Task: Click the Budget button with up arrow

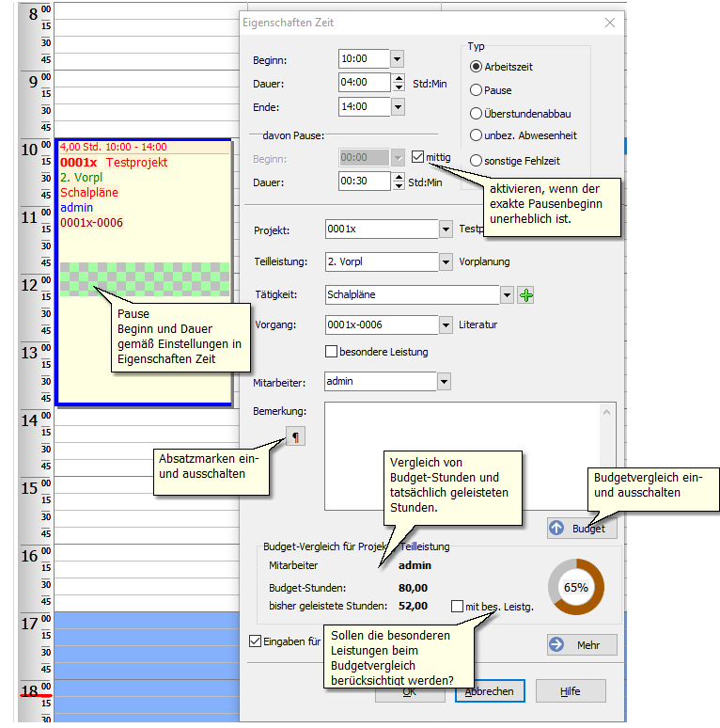Action: [x=582, y=528]
